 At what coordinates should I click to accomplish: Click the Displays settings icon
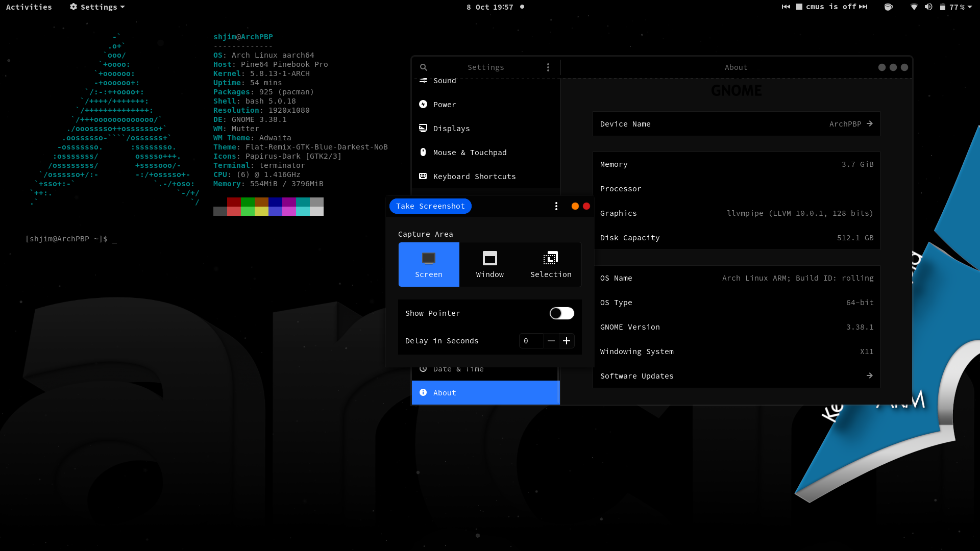[x=423, y=128]
